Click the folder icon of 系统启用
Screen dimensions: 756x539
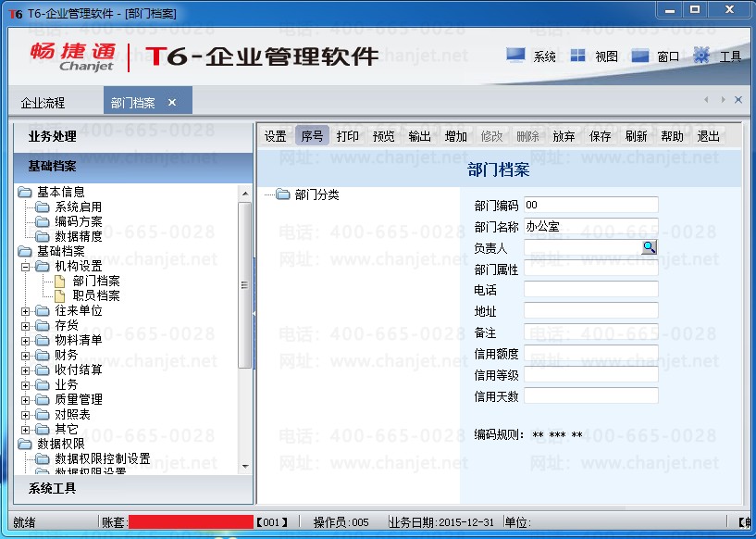(43, 207)
